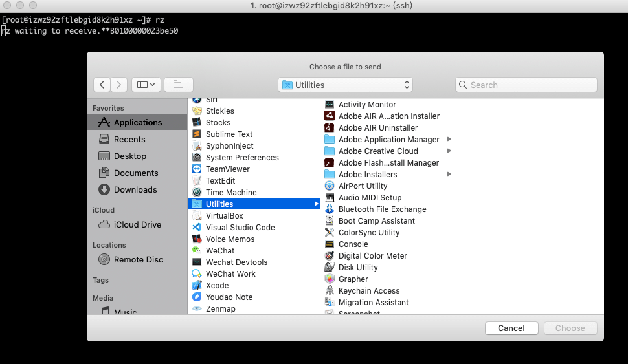Click the Adobe Creative Cloud folder icon
The image size is (628, 364).
coord(330,151)
